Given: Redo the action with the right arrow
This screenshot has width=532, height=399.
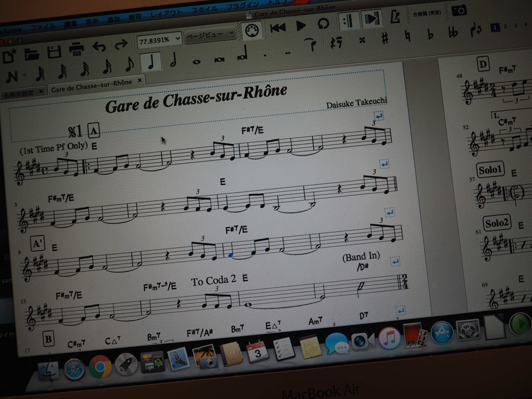Looking at the screenshot, I should click(x=121, y=44).
